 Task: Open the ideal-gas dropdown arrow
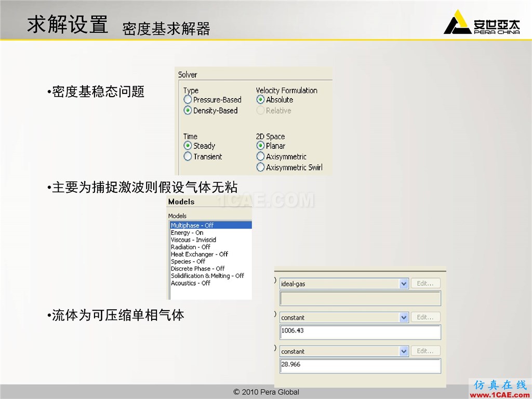[404, 284]
